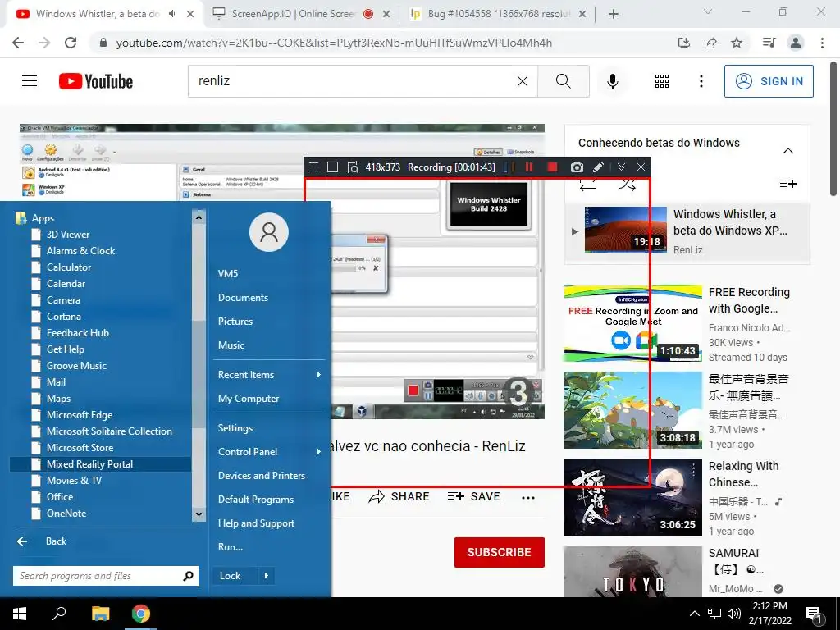This screenshot has width=840, height=630.
Task: Install app icon in address bar
Action: [x=683, y=43]
